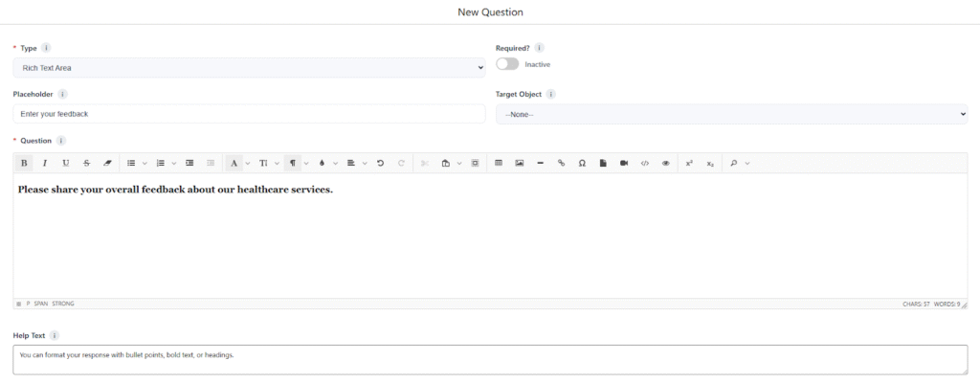Open the Target Object dropdown
Image resolution: width=980 pixels, height=384 pixels.
click(x=731, y=115)
